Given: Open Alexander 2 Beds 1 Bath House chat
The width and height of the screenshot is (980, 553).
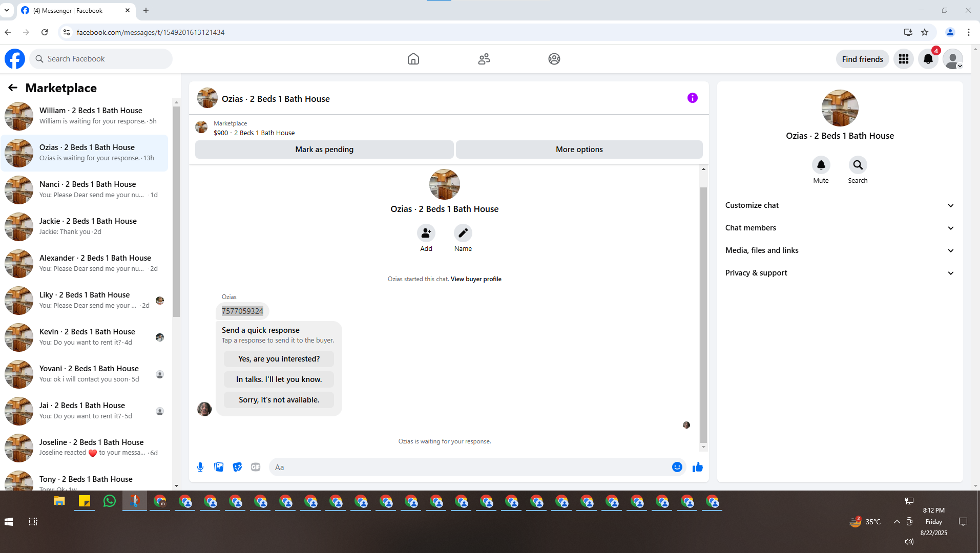Looking at the screenshot, I should pyautogui.click(x=85, y=264).
